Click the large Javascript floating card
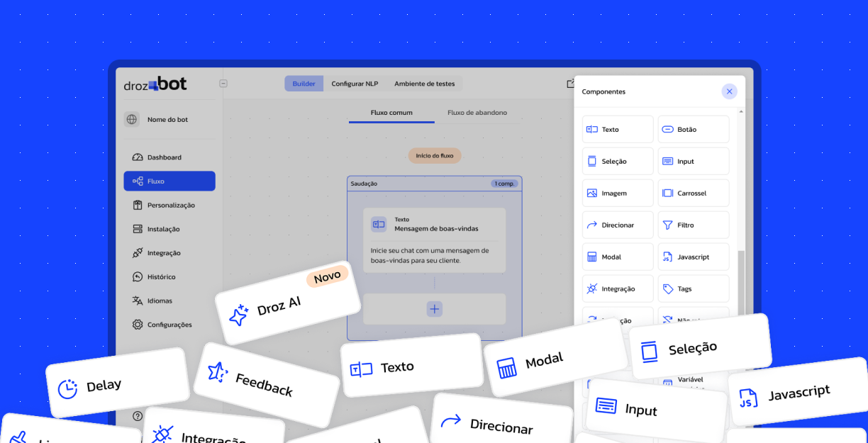This screenshot has height=443, width=868. pos(799,391)
